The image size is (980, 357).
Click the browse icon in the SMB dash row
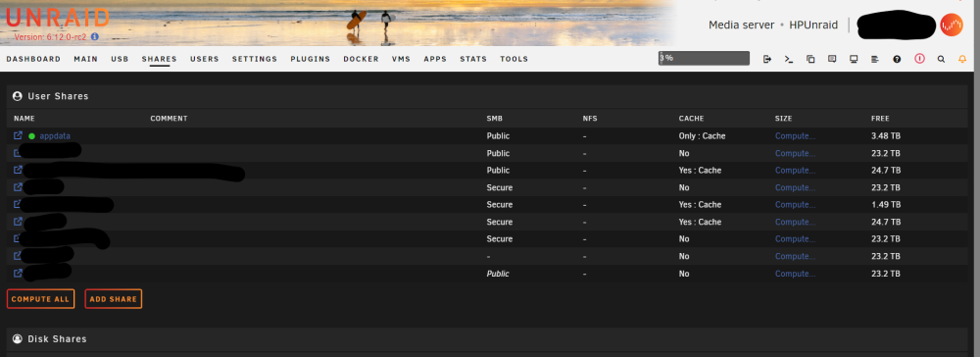pos(18,256)
